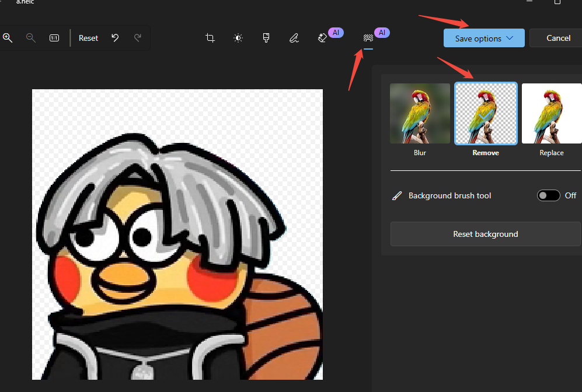582x392 pixels.
Task: Click the zoom in magnifier icon
Action: point(8,38)
